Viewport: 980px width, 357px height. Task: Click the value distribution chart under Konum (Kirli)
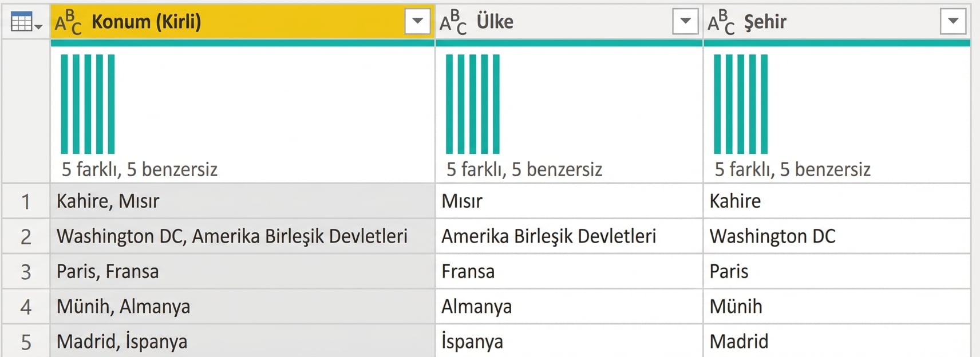point(86,103)
